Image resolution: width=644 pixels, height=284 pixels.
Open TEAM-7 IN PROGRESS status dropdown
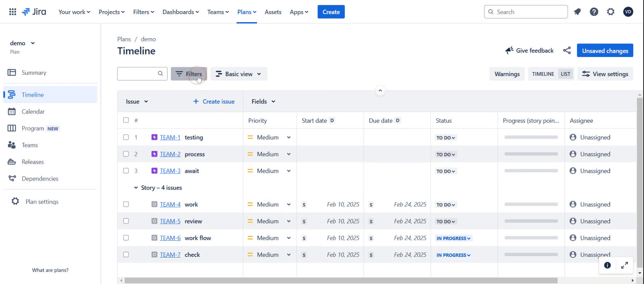click(x=453, y=255)
